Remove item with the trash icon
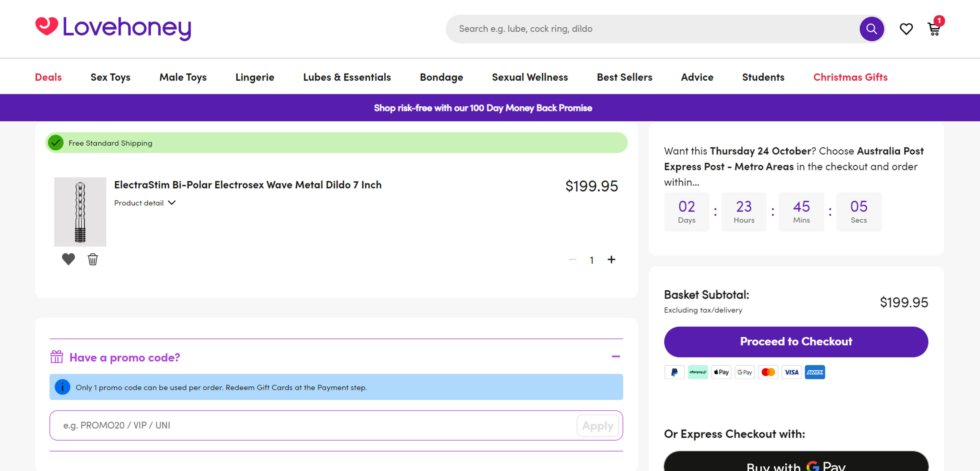Image resolution: width=980 pixels, height=471 pixels. [x=93, y=259]
